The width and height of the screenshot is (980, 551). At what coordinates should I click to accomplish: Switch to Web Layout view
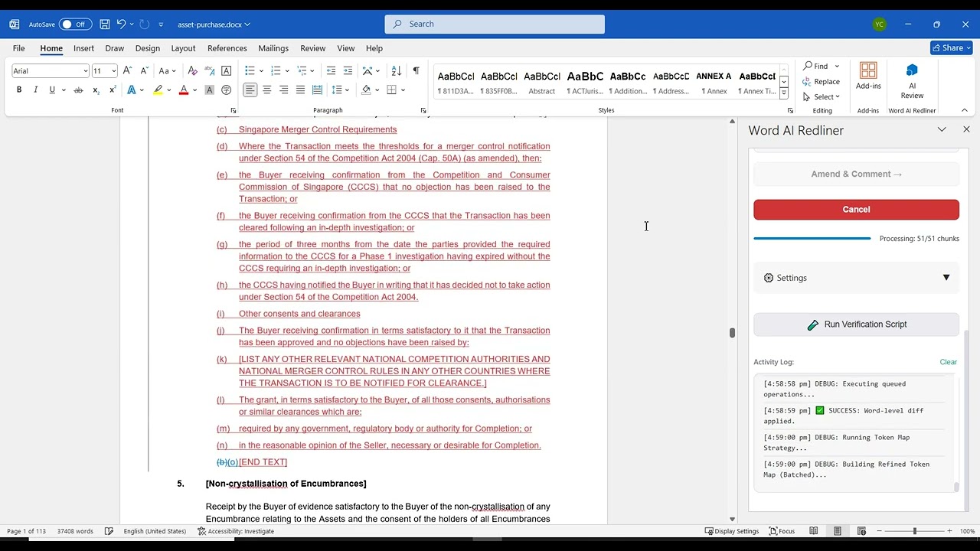[861, 531]
